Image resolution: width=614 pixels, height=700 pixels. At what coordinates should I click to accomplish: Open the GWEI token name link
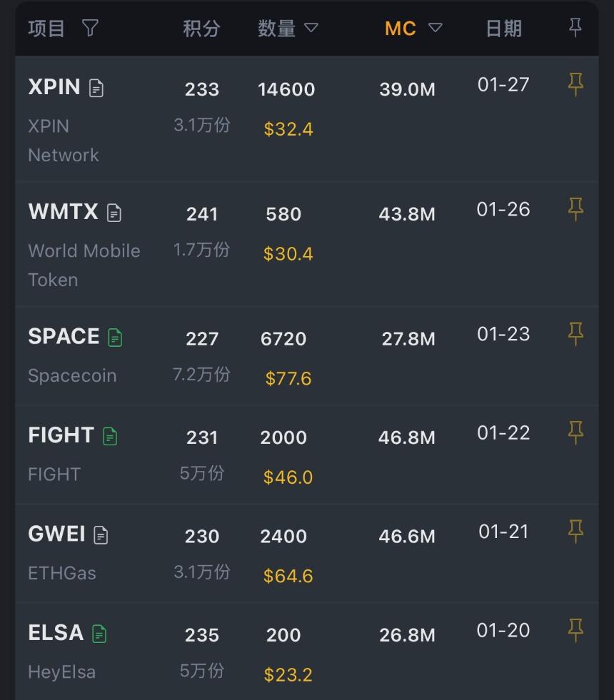(56, 534)
